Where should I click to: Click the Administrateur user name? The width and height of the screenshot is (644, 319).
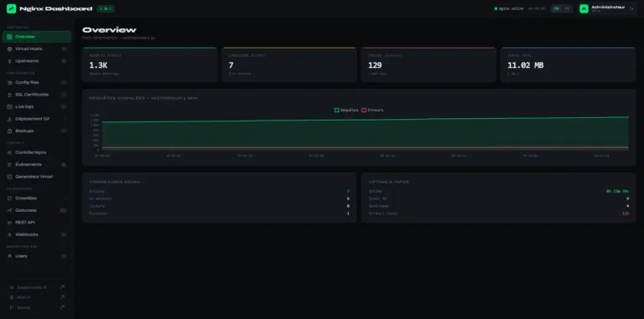608,7
